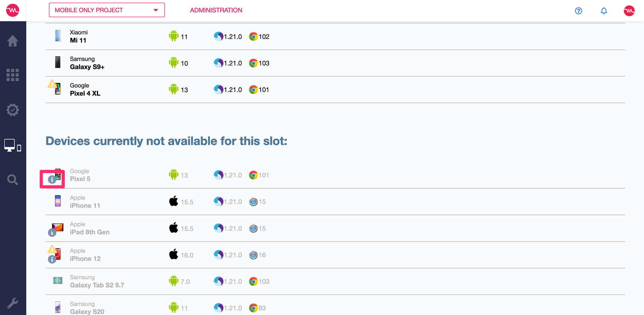This screenshot has height=315, width=644.
Task: Open the wrench tools sidebar icon
Action: coord(13,303)
